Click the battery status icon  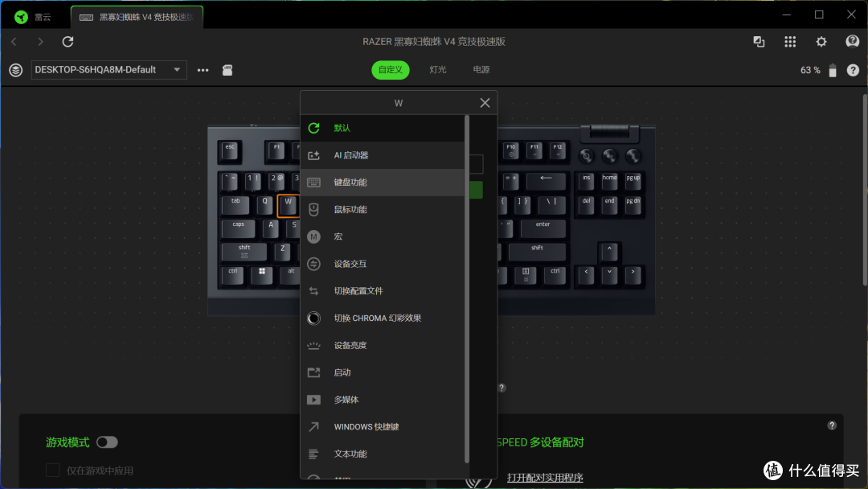[x=832, y=70]
